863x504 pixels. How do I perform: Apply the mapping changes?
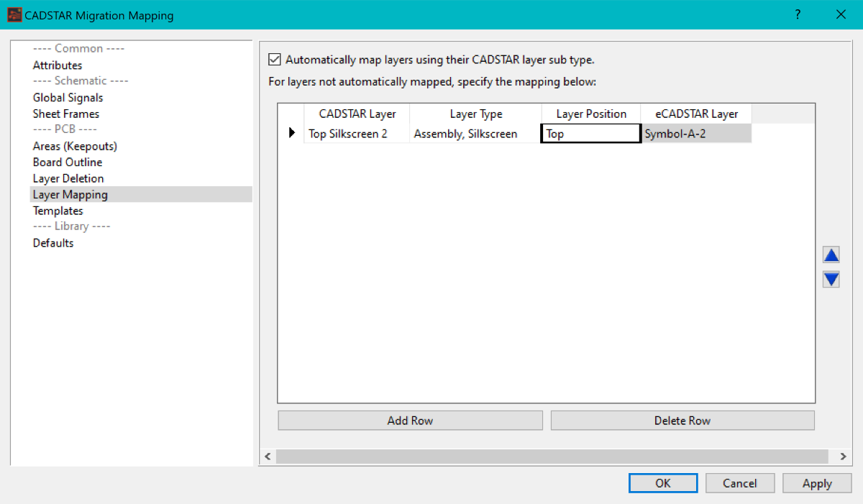(x=817, y=483)
